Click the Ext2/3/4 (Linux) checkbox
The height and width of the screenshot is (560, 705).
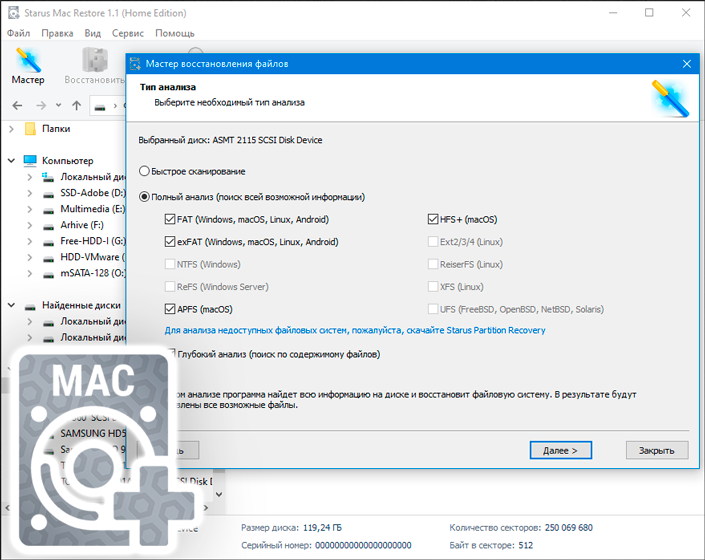coord(433,242)
